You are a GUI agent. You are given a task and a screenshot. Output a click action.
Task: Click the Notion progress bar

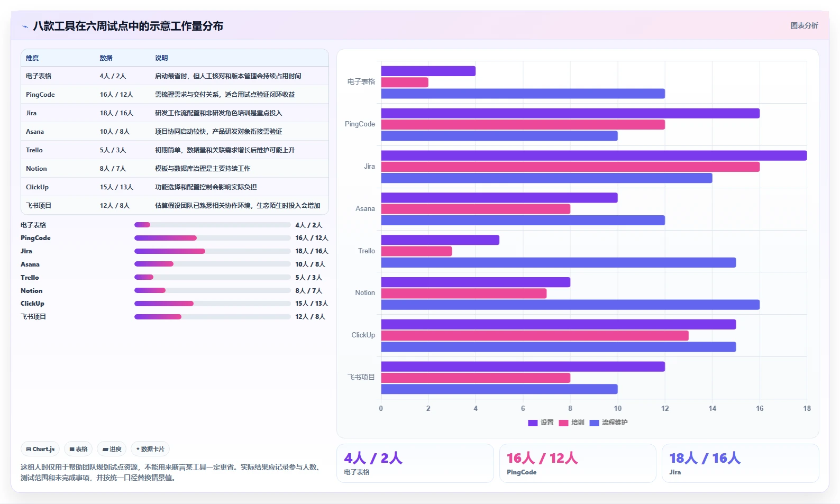click(213, 290)
